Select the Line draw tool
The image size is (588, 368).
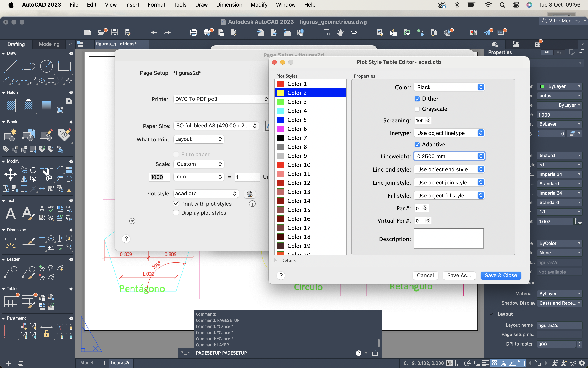point(10,66)
